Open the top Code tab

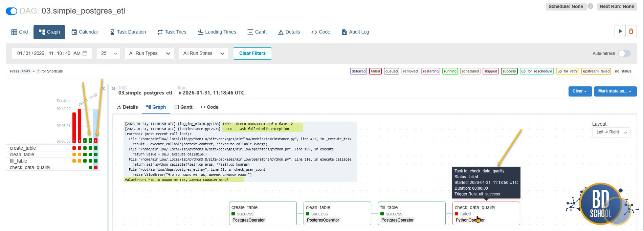(x=320, y=32)
